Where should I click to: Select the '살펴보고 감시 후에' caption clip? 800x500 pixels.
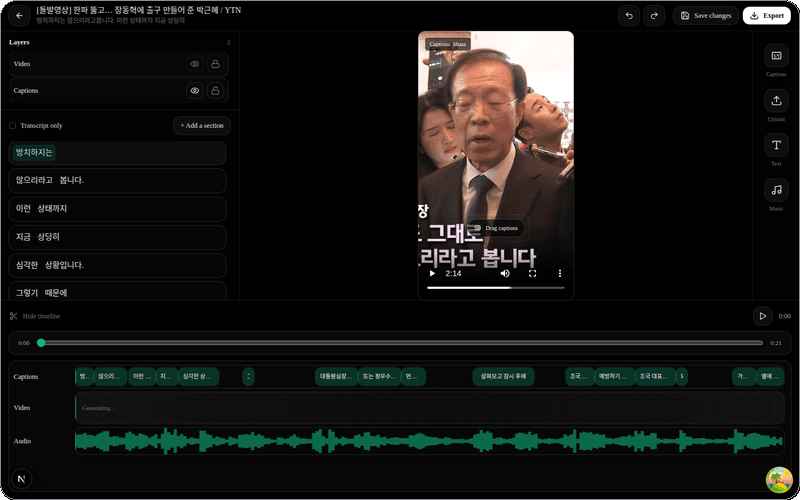tap(504, 377)
